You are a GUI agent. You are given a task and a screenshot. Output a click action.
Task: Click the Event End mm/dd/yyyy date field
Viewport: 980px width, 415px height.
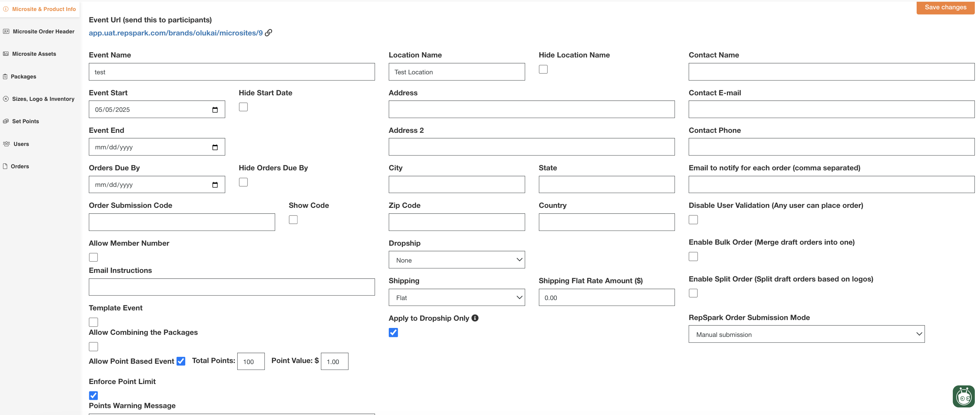pos(157,147)
